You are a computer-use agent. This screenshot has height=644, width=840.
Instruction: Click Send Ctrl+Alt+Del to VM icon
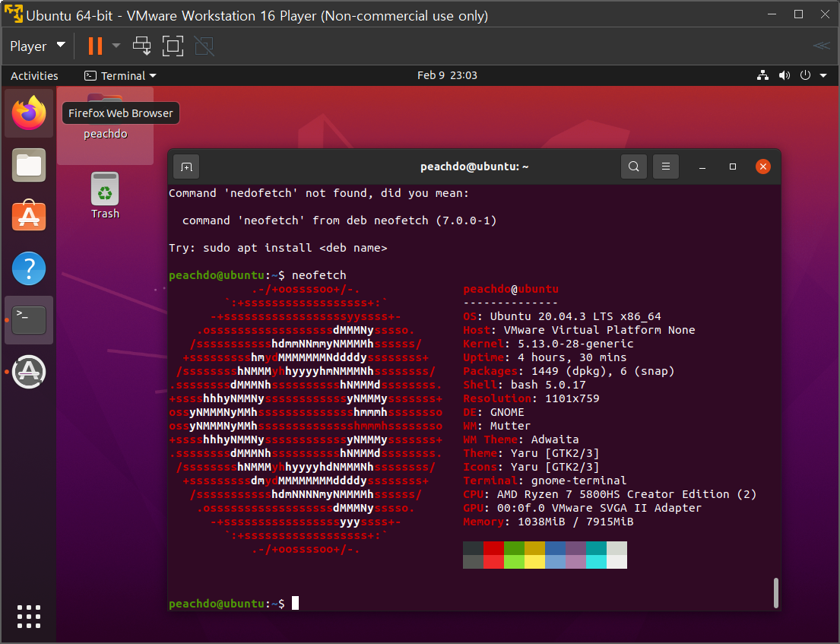(142, 46)
